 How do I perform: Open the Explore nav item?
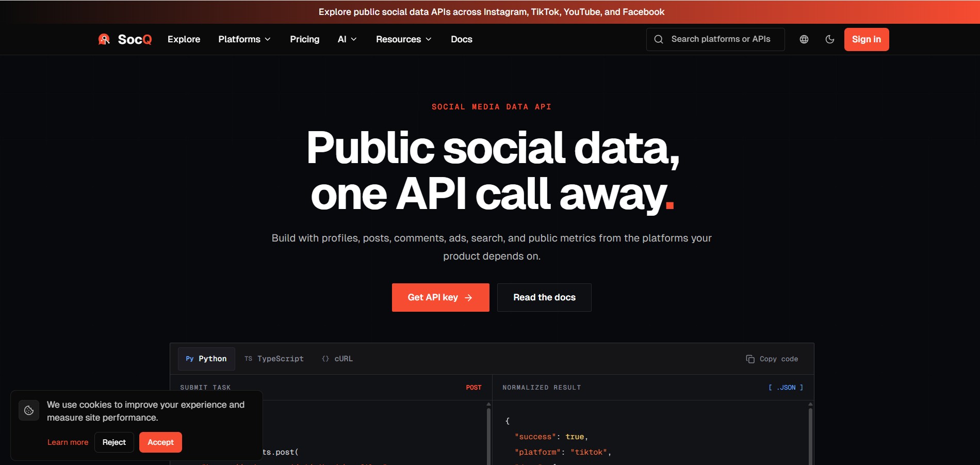click(184, 39)
